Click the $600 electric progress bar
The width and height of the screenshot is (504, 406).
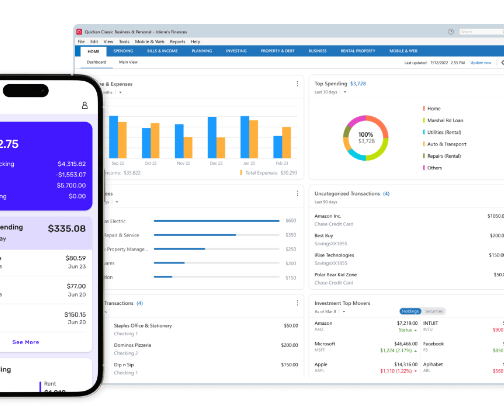pos(217,221)
